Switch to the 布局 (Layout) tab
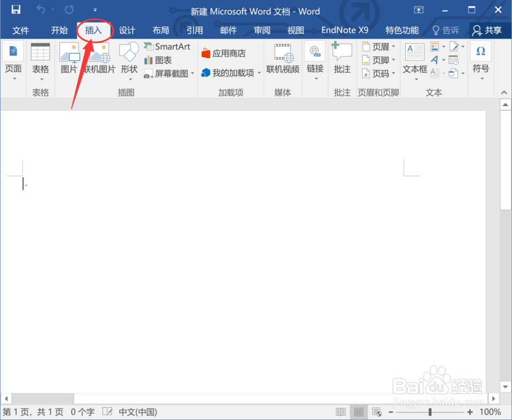 click(x=161, y=30)
